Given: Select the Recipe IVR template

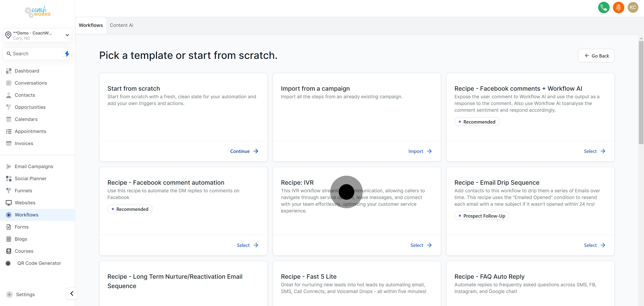Looking at the screenshot, I should tap(421, 245).
